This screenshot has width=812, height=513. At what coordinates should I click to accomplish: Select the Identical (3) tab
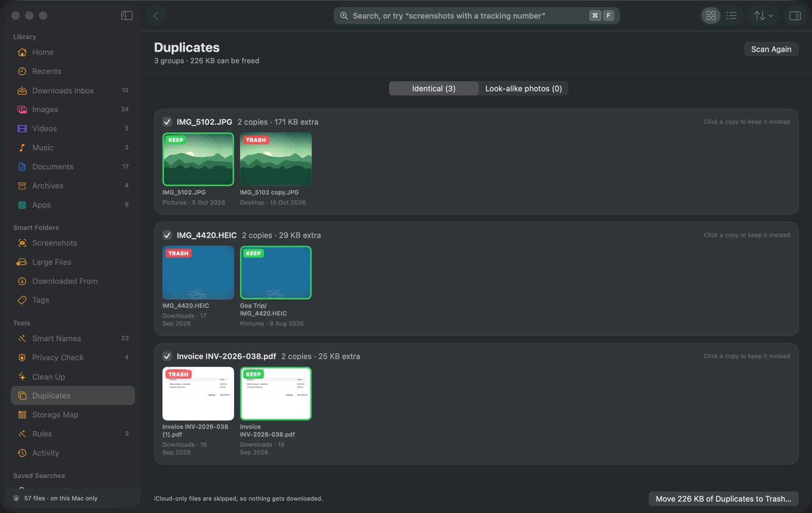pos(434,88)
